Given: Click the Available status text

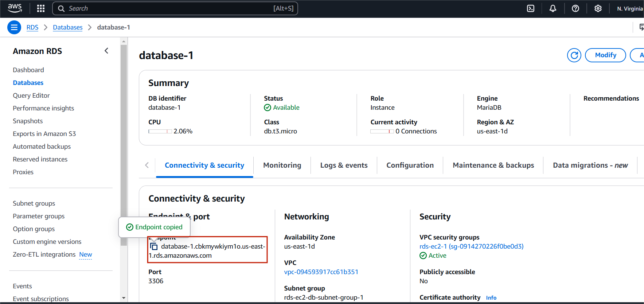Looking at the screenshot, I should pos(286,107).
